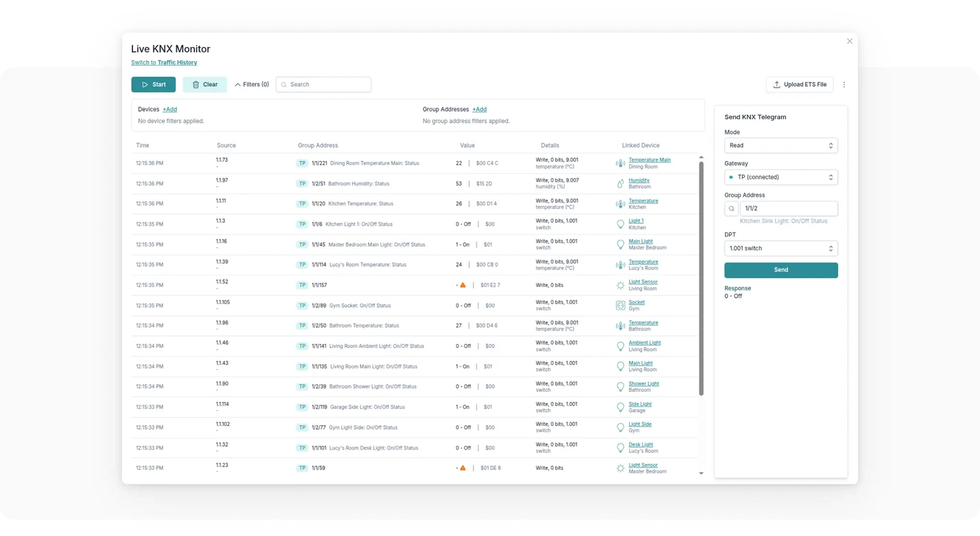Click the telegram list vertical scrollbar
Screen dimensions: 980x536
point(701,279)
